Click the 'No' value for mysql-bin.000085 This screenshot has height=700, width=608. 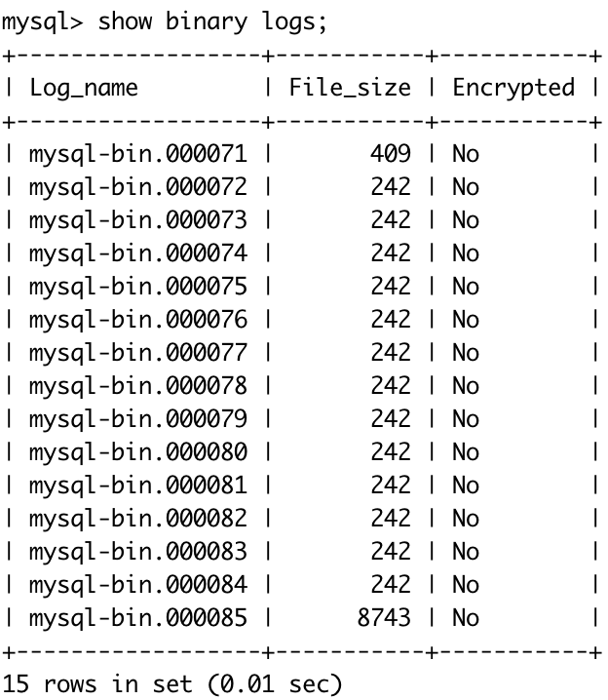(x=466, y=618)
